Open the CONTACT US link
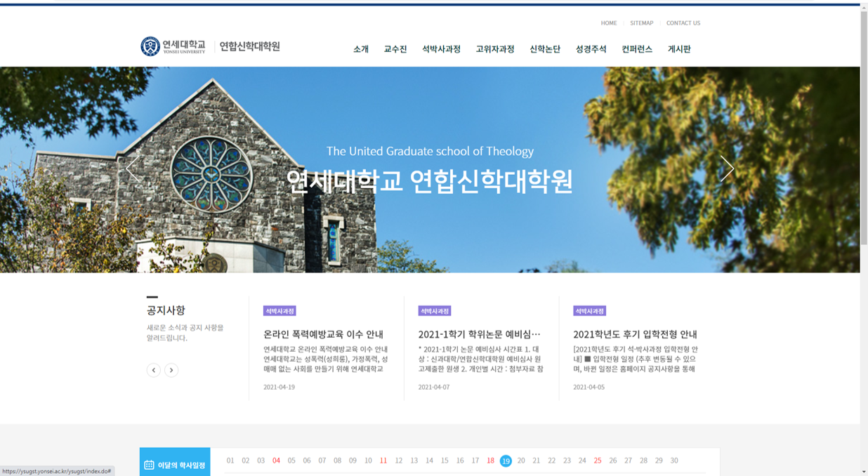The height and width of the screenshot is (476, 868). (683, 23)
